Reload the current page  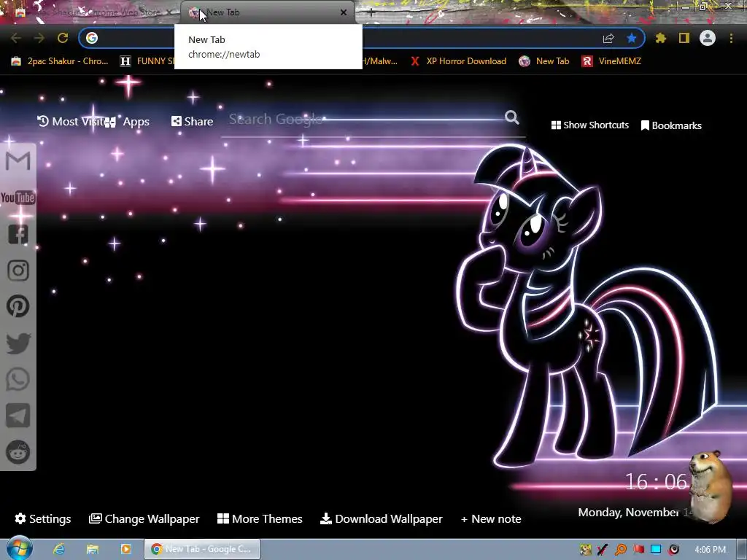coord(63,38)
